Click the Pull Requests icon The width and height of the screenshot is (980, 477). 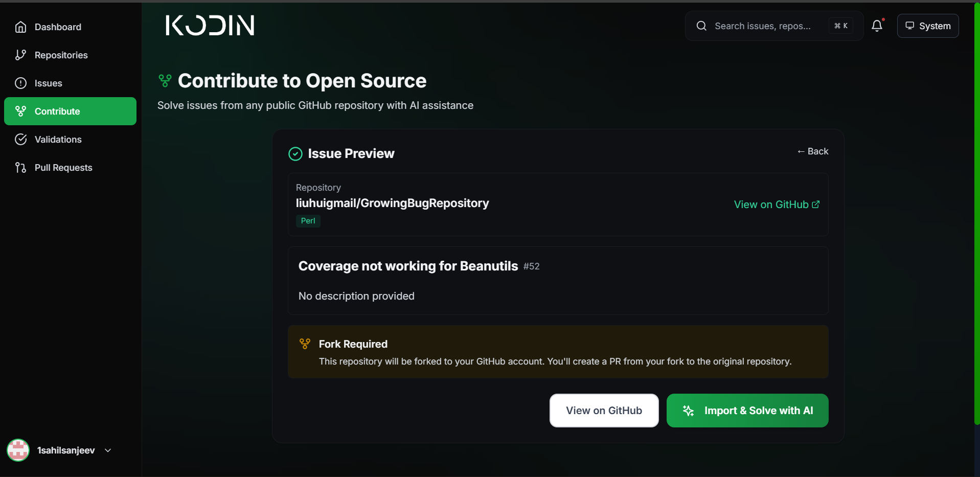20,168
